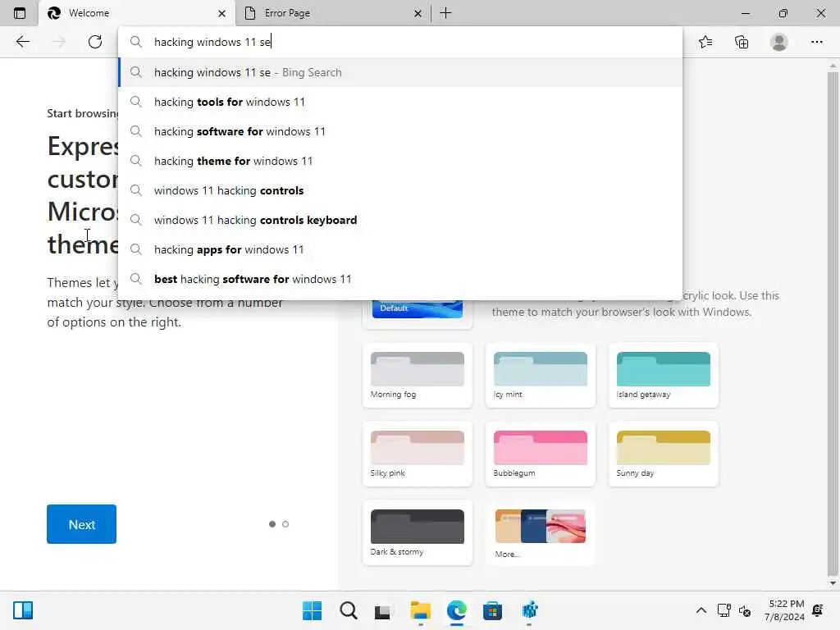Choose the Morning fog theme
The width and height of the screenshot is (840, 630).
(x=418, y=376)
